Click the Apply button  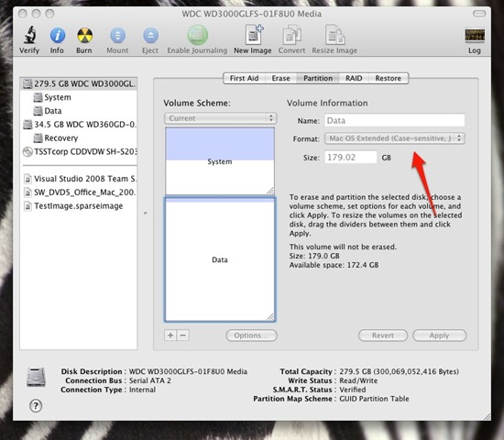(439, 335)
